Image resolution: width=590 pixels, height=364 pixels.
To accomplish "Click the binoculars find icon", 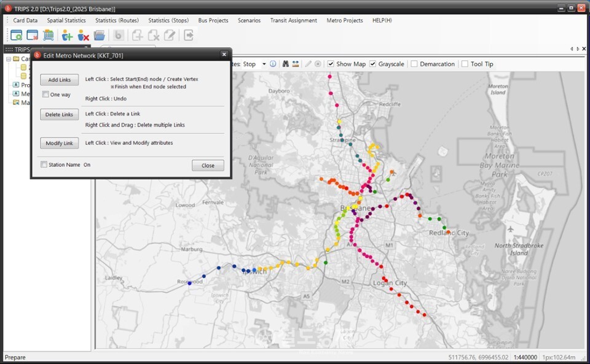I will (286, 64).
